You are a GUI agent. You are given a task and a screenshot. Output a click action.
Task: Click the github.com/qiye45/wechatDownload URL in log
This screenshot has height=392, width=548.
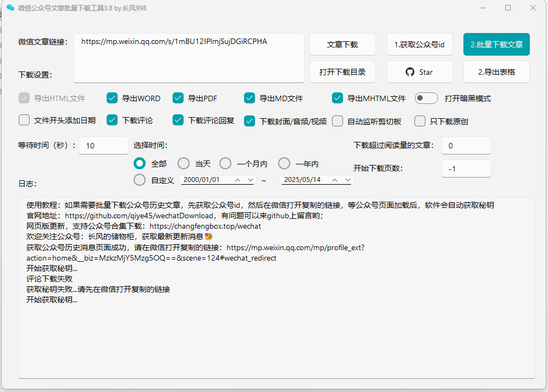(x=139, y=216)
